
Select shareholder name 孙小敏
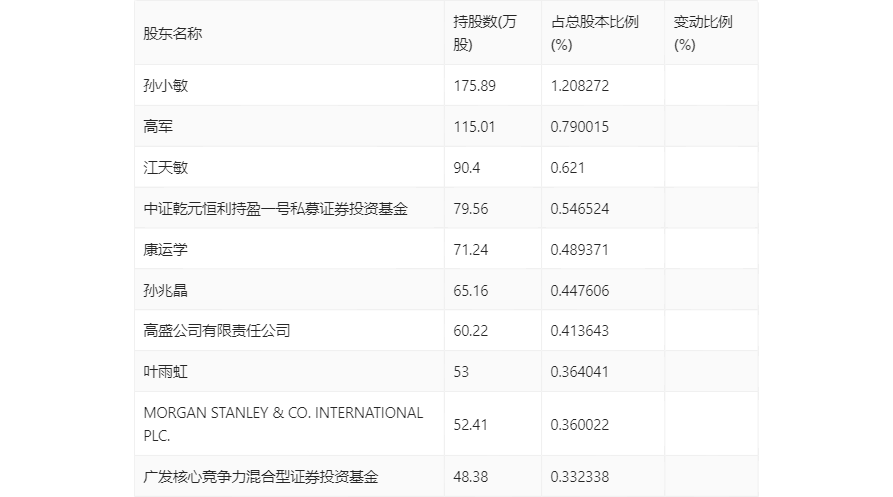(166, 85)
